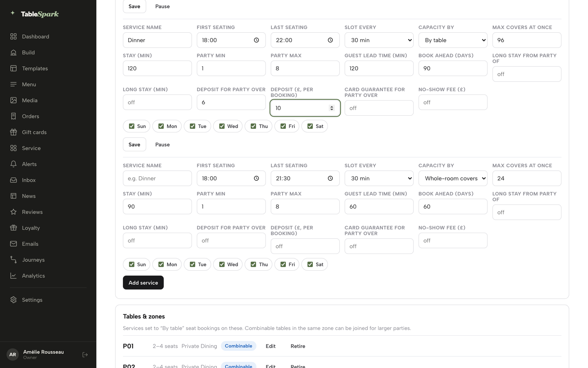The height and width of the screenshot is (368, 588).
Task: Uncheck Fri for the unnamed new service
Action: pos(283,265)
